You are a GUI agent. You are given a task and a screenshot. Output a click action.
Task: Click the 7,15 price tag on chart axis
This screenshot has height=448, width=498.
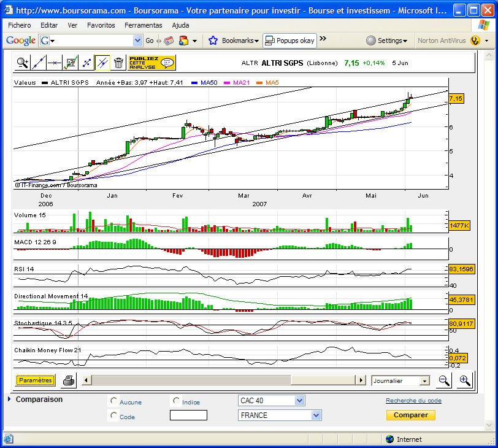[x=456, y=98]
